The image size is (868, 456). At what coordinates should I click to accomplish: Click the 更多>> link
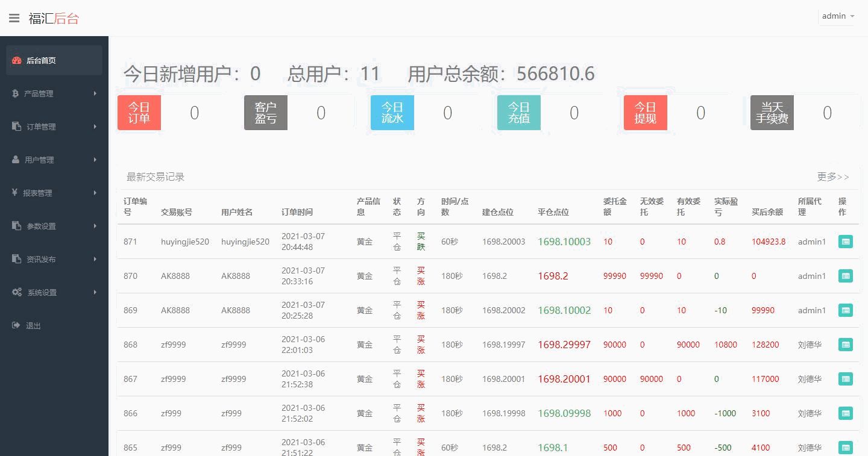click(833, 176)
